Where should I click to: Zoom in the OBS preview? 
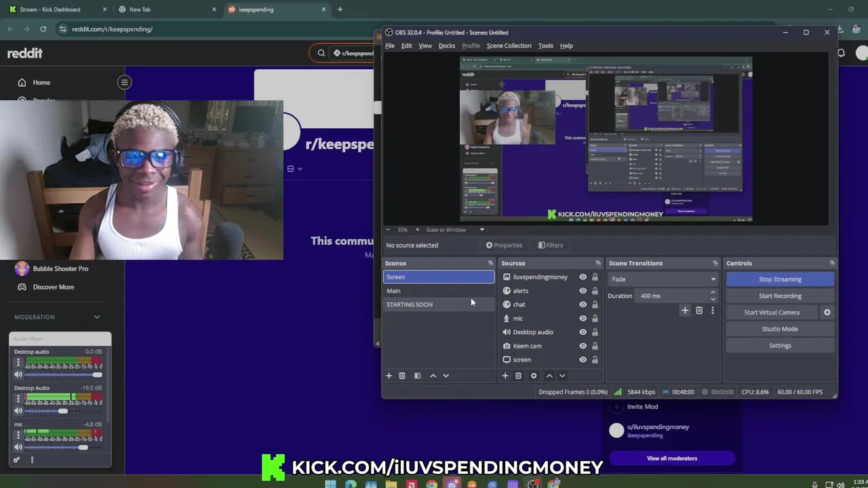click(x=417, y=230)
